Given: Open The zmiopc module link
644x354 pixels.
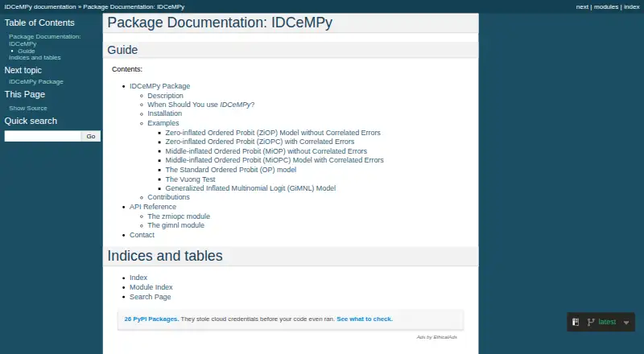Looking at the screenshot, I should [179, 216].
